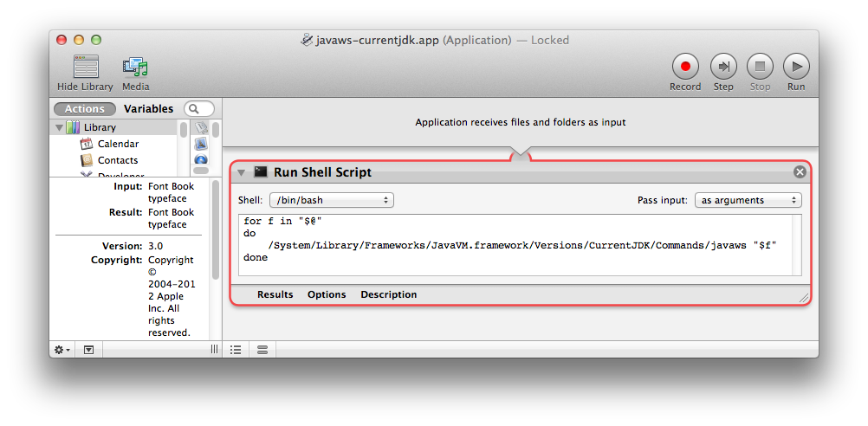The width and height of the screenshot is (868, 426).
Task: Click the javaws-currentjdk.app title document icon
Action: coord(307,40)
